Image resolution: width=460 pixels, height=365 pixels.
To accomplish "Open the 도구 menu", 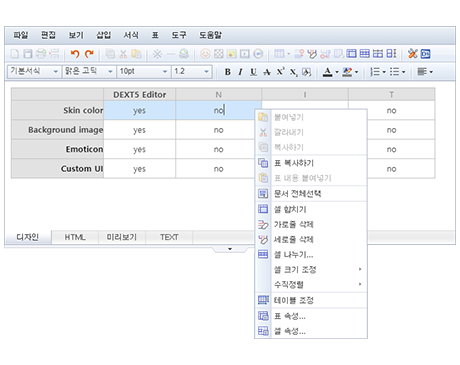I will [179, 35].
